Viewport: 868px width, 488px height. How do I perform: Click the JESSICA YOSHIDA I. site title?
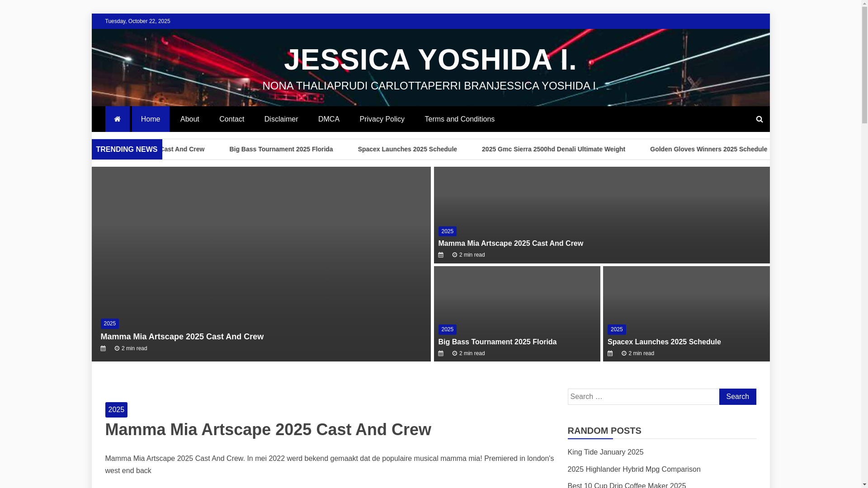point(430,60)
